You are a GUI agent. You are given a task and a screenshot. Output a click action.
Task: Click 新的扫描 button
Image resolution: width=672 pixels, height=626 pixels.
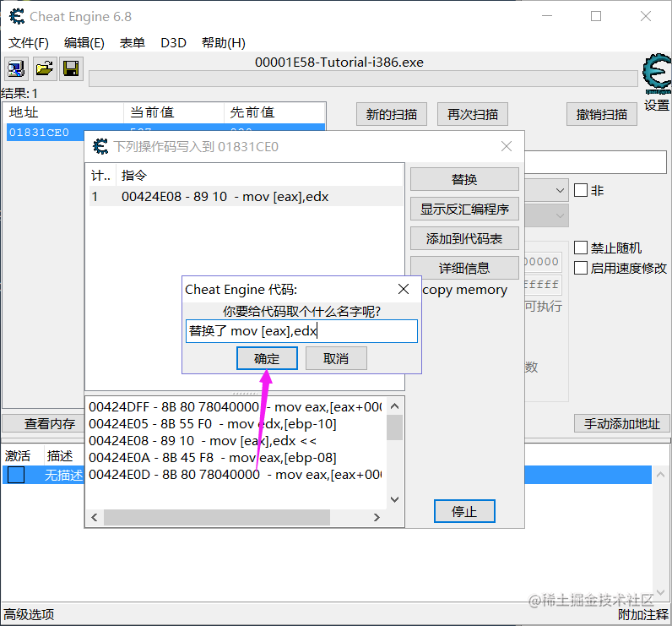tap(391, 114)
